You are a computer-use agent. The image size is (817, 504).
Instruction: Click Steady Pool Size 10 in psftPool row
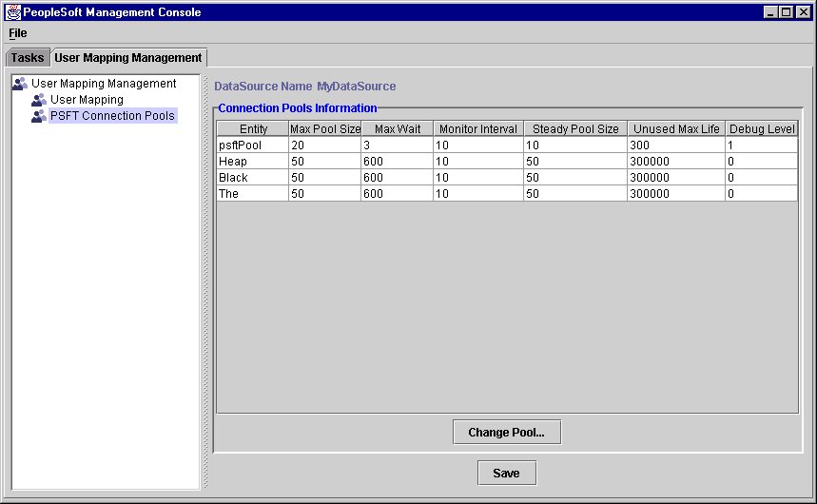click(x=575, y=145)
